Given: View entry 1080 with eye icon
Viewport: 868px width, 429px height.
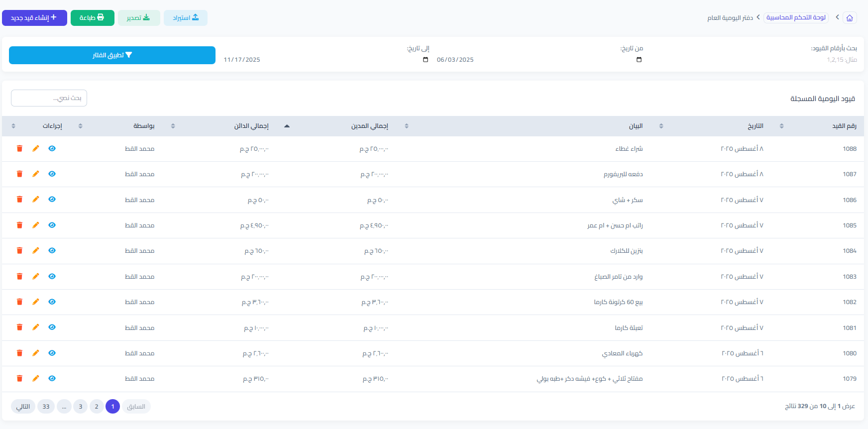Looking at the screenshot, I should tap(52, 353).
